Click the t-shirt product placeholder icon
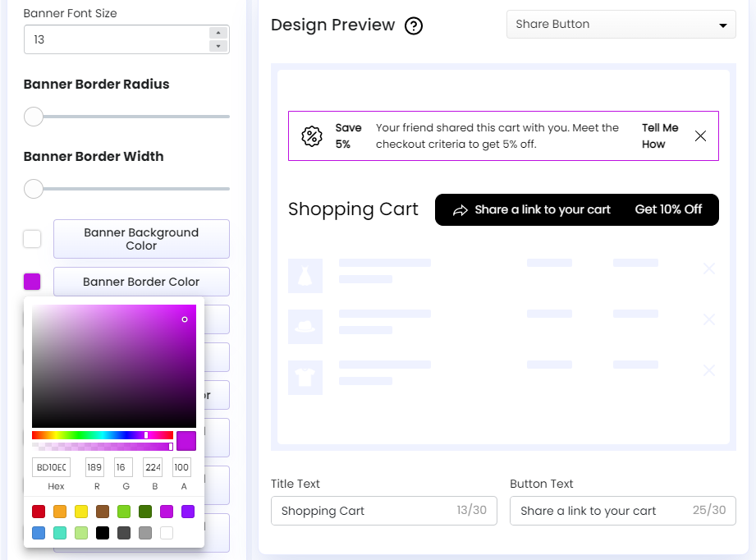Image resolution: width=756 pixels, height=560 pixels. [x=305, y=377]
